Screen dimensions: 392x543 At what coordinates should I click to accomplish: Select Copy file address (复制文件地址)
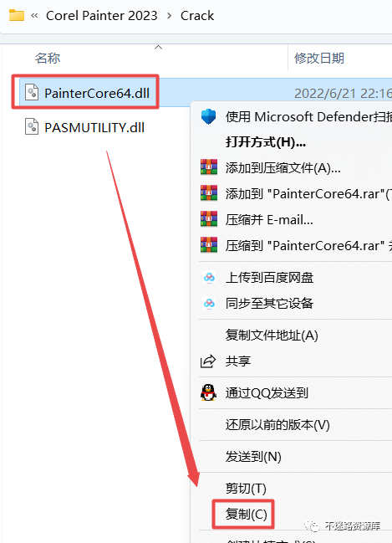tap(272, 336)
